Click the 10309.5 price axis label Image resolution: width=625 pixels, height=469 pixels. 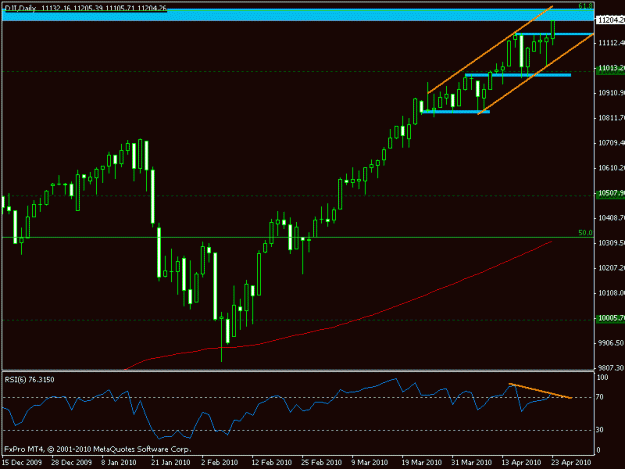pyautogui.click(x=611, y=243)
